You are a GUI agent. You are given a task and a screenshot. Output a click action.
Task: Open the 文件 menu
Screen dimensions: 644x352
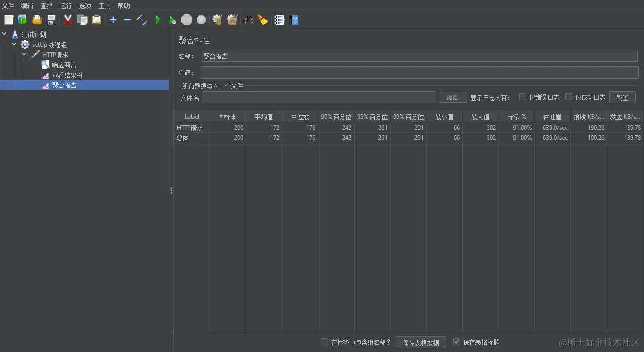tap(8, 6)
